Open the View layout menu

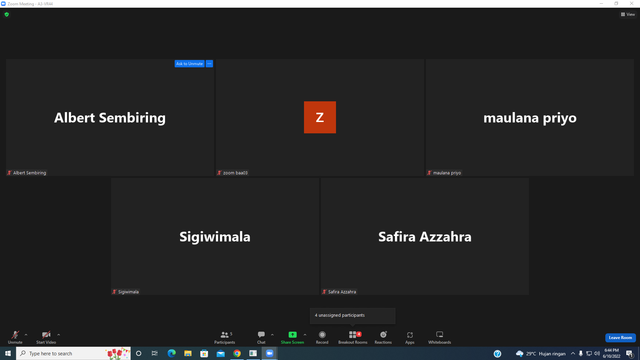pyautogui.click(x=628, y=14)
